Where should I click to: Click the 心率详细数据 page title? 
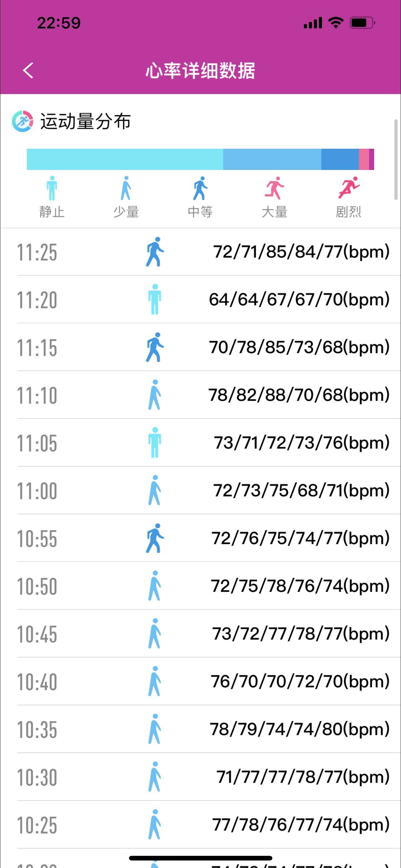click(x=200, y=71)
